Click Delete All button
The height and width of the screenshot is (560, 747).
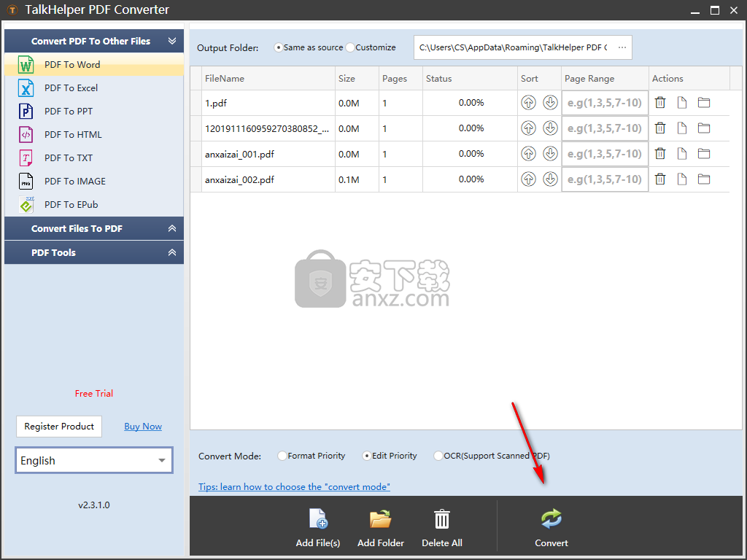coord(441,528)
